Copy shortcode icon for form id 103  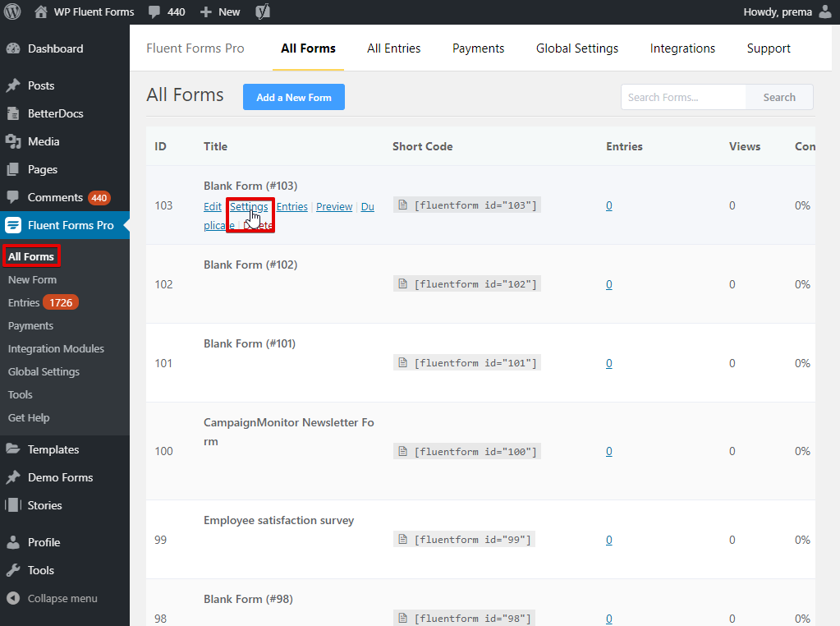pos(403,205)
